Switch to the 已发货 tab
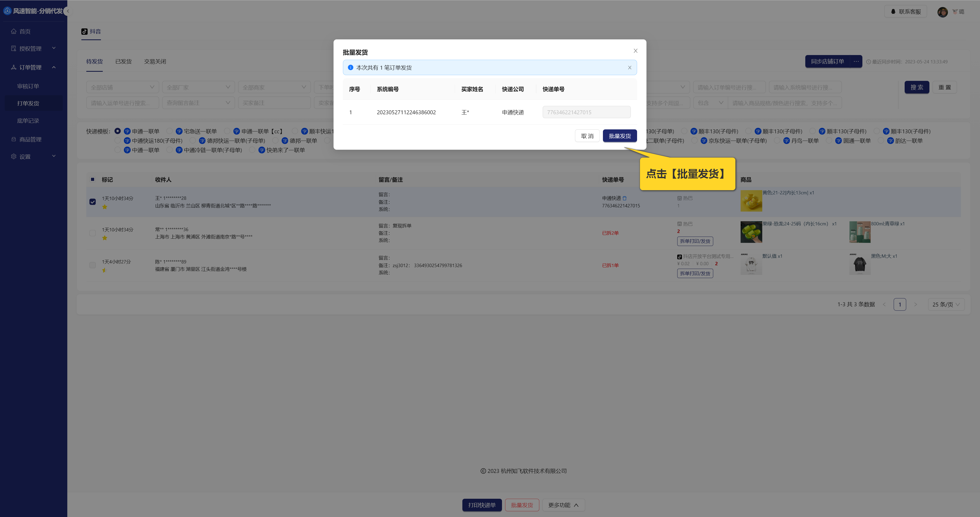980x517 pixels. [x=123, y=62]
